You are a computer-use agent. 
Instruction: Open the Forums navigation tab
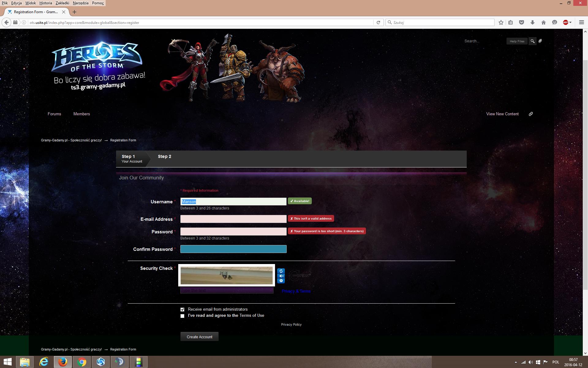coord(55,114)
